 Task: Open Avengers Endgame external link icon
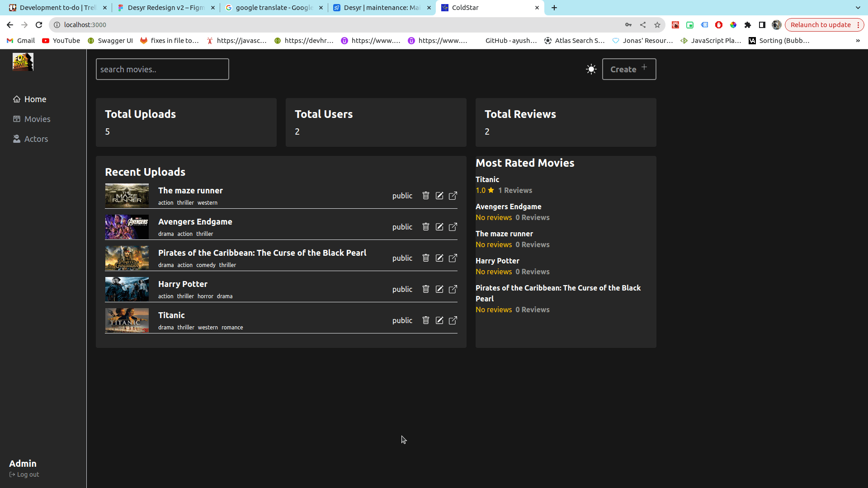click(x=453, y=227)
